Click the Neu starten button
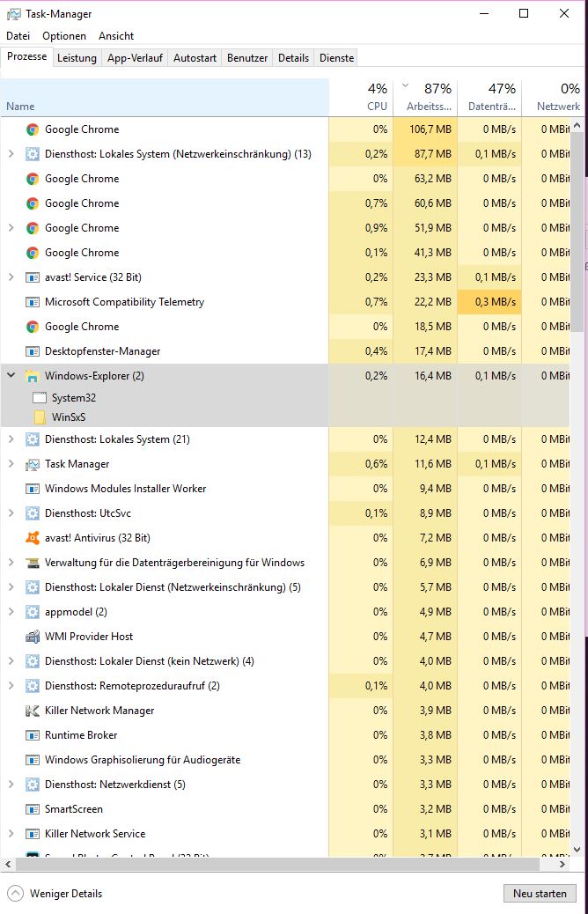Screen dimensions: 588x914 [x=540, y=893]
